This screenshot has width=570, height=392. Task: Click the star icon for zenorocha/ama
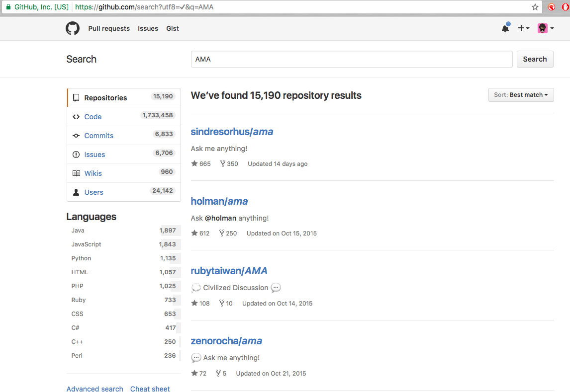coord(194,373)
